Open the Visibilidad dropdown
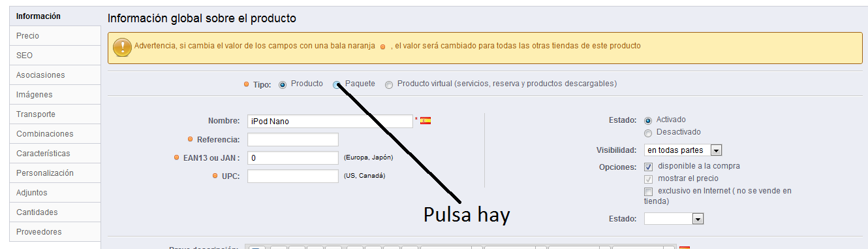This screenshot has height=249, width=868. coord(683,150)
